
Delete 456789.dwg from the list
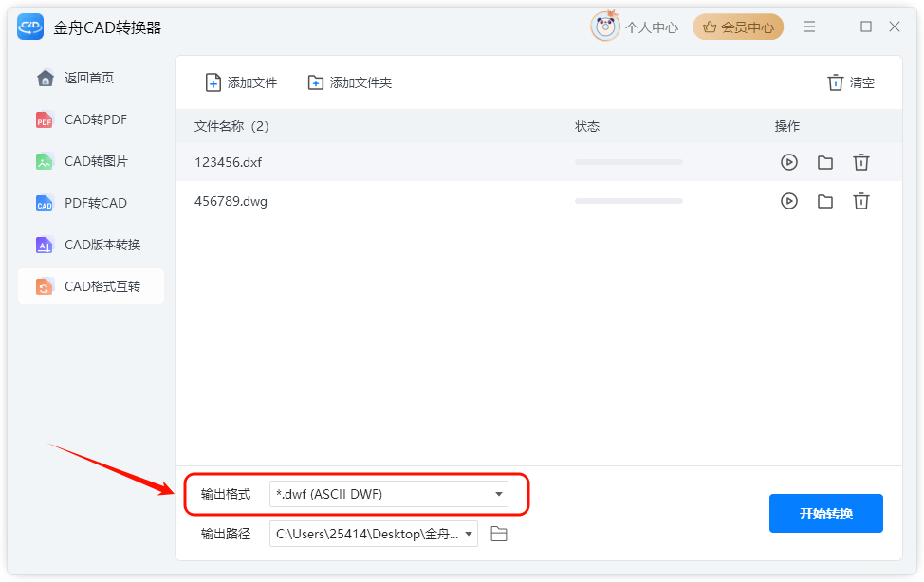coord(861,202)
